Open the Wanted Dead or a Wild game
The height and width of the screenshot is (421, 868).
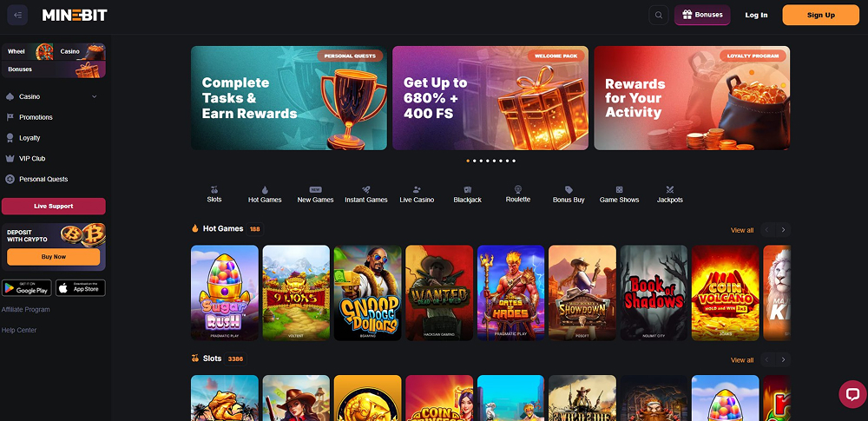click(x=439, y=293)
